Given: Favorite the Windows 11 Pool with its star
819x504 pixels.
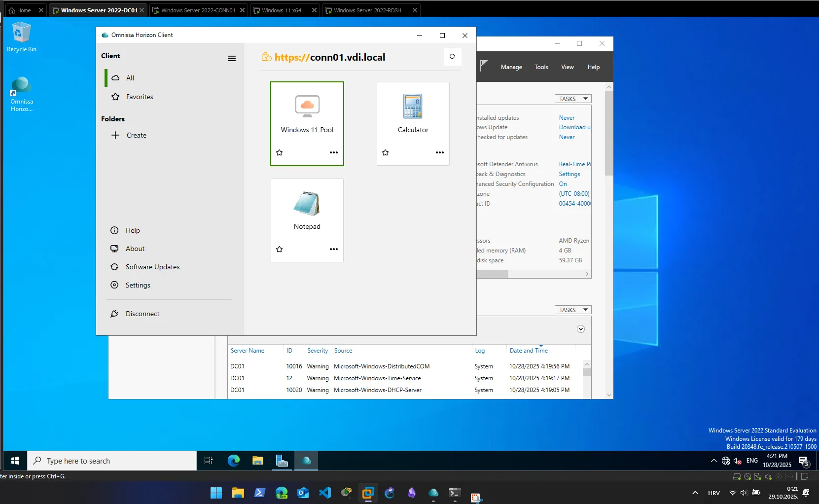Looking at the screenshot, I should click(279, 152).
